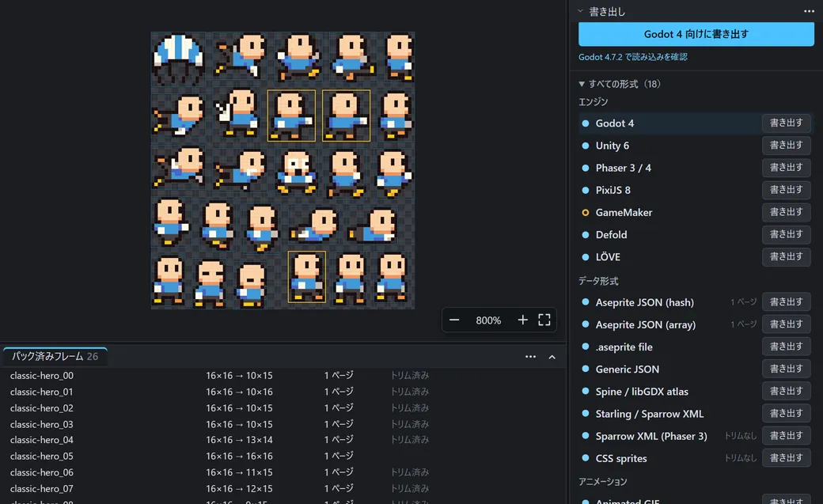The width and height of the screenshot is (823, 504).
Task: Select the Defold format row
Action: click(x=696, y=235)
